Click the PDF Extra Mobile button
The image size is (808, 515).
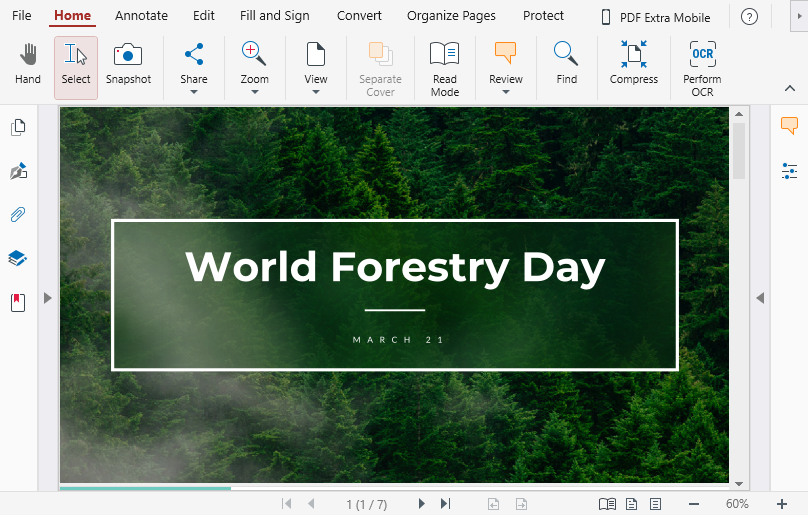(x=656, y=17)
